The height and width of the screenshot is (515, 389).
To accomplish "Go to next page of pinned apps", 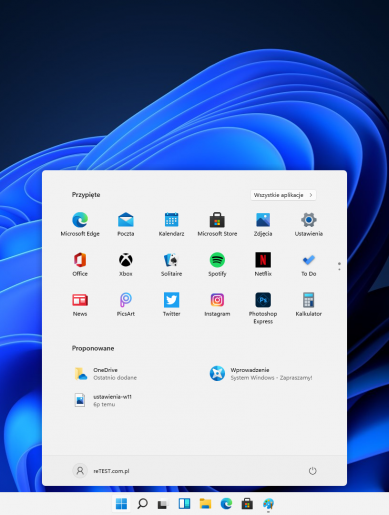I will coord(339,269).
